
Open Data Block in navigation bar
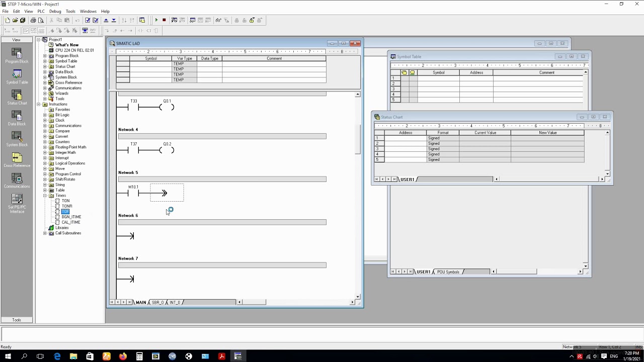click(x=17, y=119)
